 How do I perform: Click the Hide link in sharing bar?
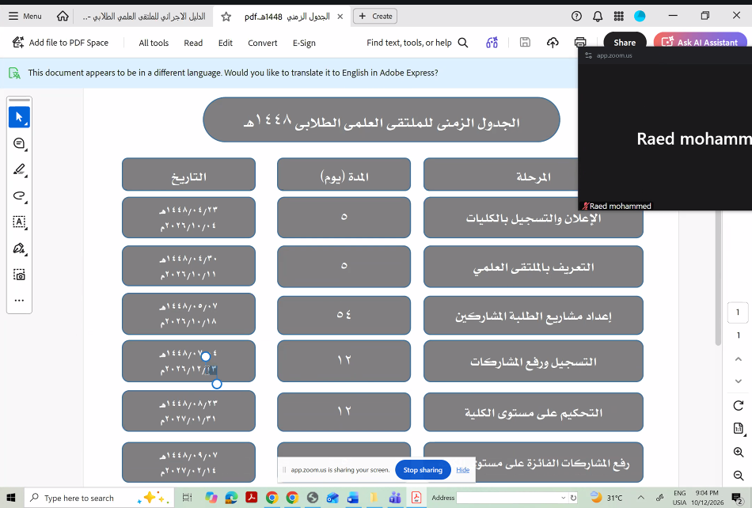[x=463, y=470]
